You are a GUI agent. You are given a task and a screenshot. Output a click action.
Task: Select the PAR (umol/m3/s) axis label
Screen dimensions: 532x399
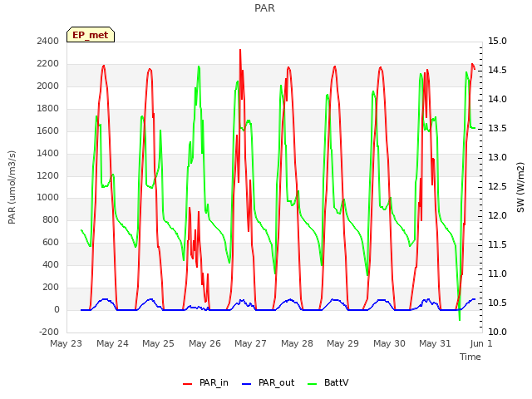point(12,187)
